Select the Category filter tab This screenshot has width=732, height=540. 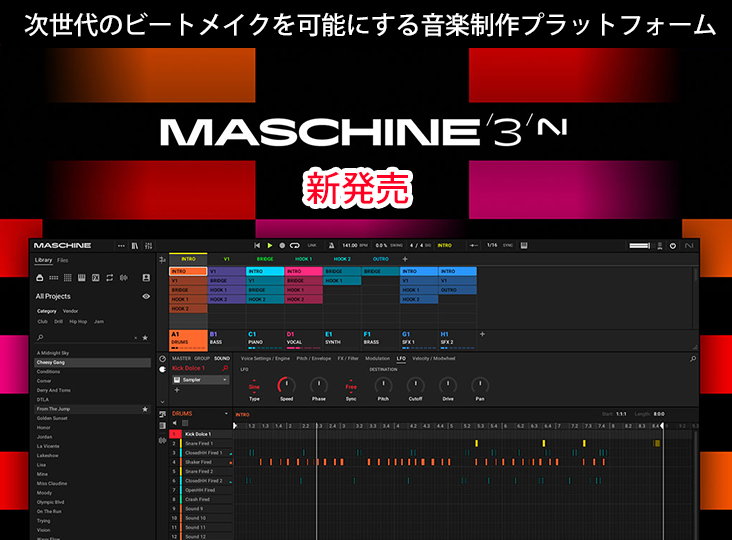click(x=47, y=311)
